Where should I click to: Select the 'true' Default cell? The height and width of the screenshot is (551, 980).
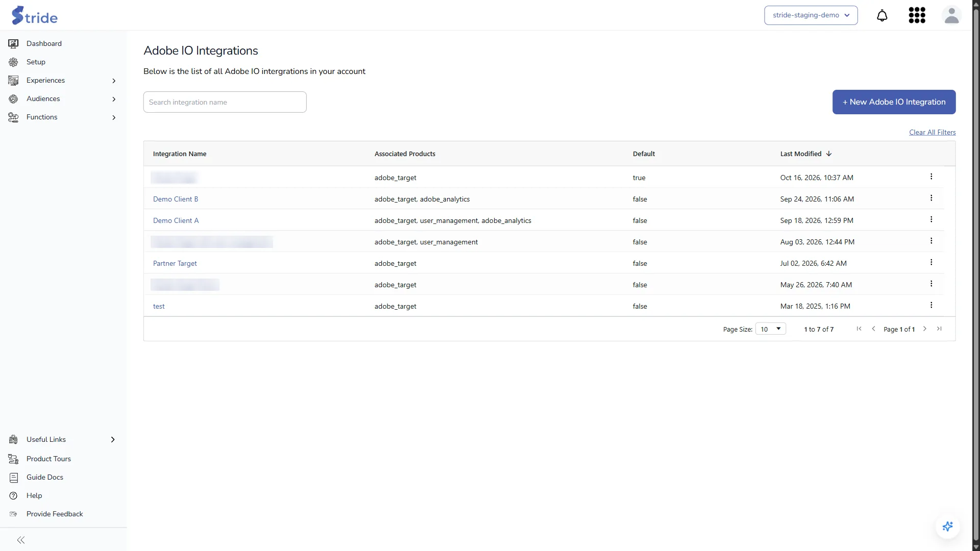(x=639, y=178)
